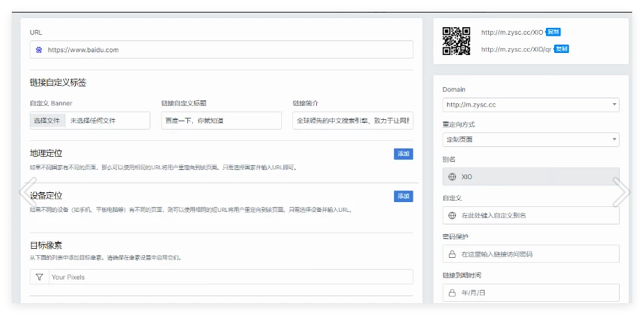
Task: Add a 设备定位 rule with 添加 button
Action: tap(403, 197)
